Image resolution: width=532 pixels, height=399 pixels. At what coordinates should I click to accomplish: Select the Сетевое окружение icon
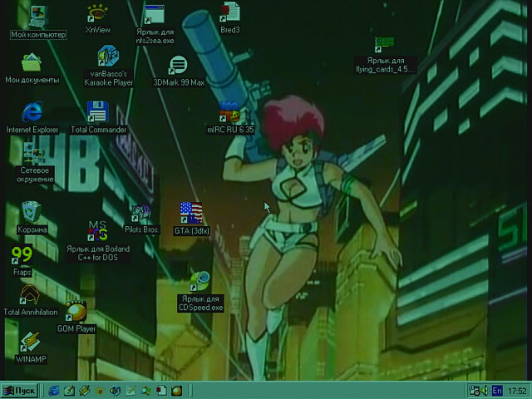(34, 153)
